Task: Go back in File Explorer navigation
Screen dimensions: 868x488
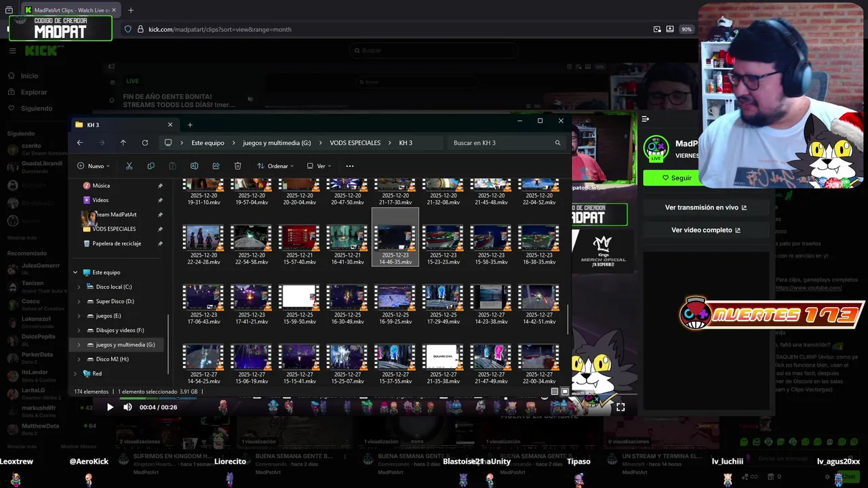Action: (x=80, y=143)
